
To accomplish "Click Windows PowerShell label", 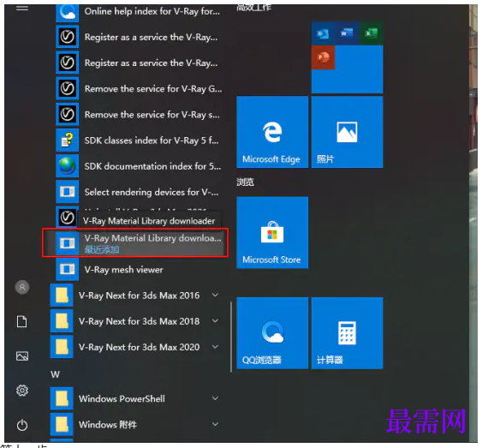I will click(122, 399).
